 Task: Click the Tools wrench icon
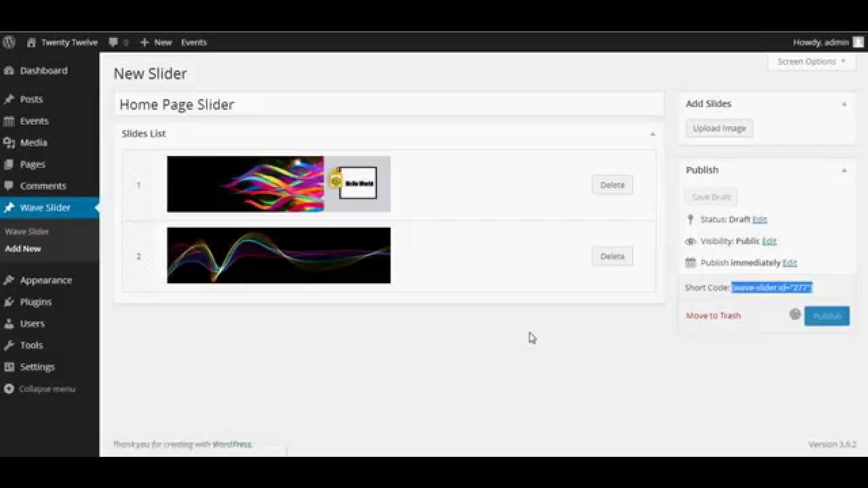pos(9,345)
